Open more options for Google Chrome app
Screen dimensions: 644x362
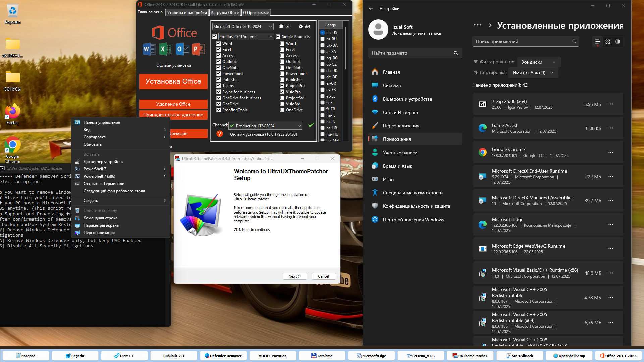coord(611,152)
